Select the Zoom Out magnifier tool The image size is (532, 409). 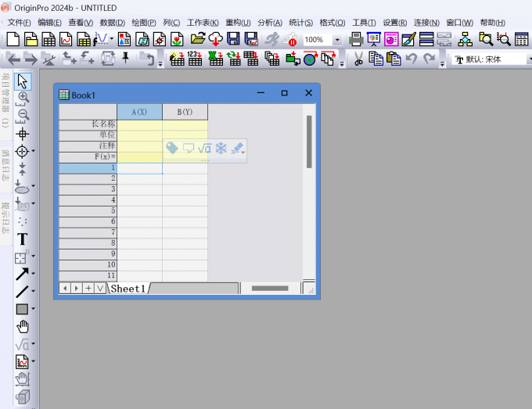23,117
